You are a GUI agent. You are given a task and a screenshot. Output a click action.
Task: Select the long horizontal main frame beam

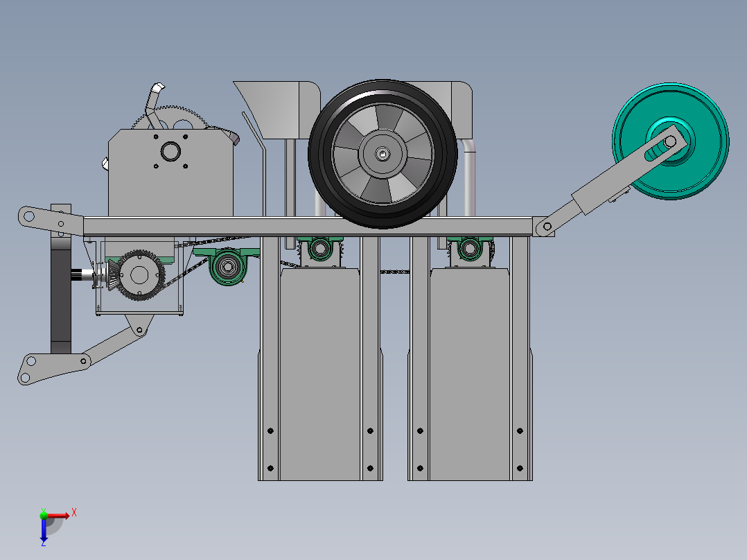(x=307, y=226)
